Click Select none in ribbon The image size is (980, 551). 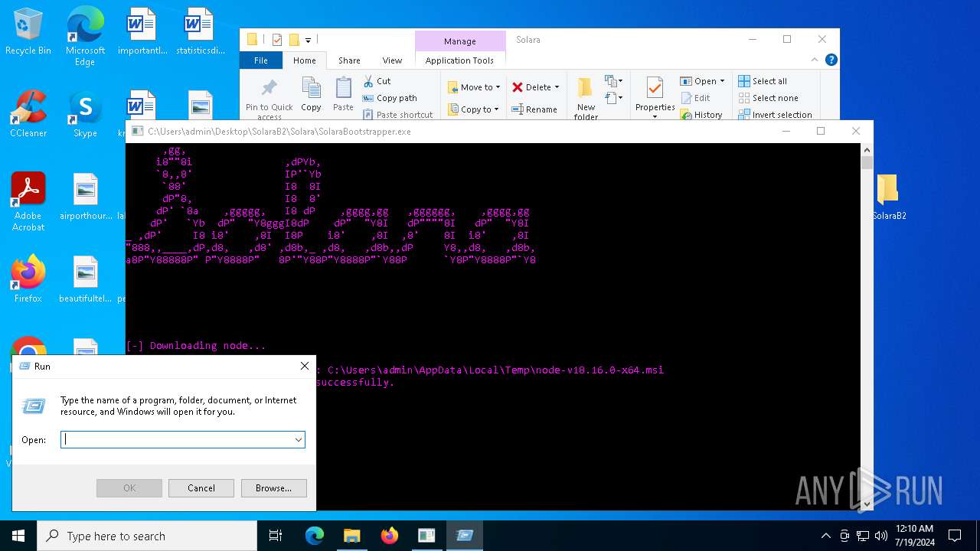768,98
